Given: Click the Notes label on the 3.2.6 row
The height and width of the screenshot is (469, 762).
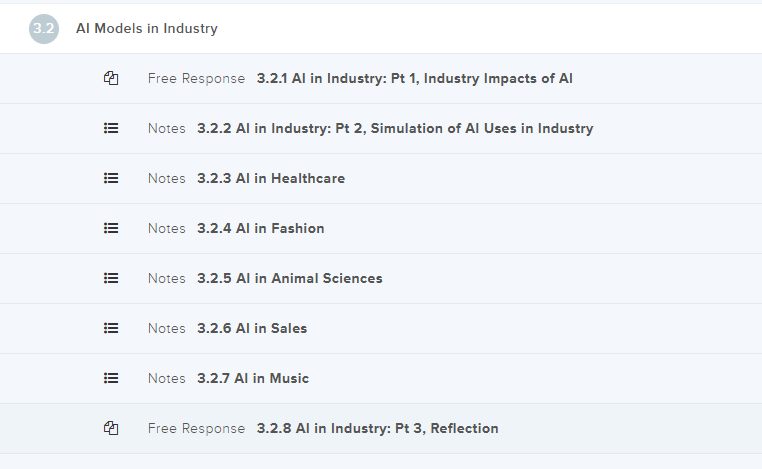Looking at the screenshot, I should point(166,328).
